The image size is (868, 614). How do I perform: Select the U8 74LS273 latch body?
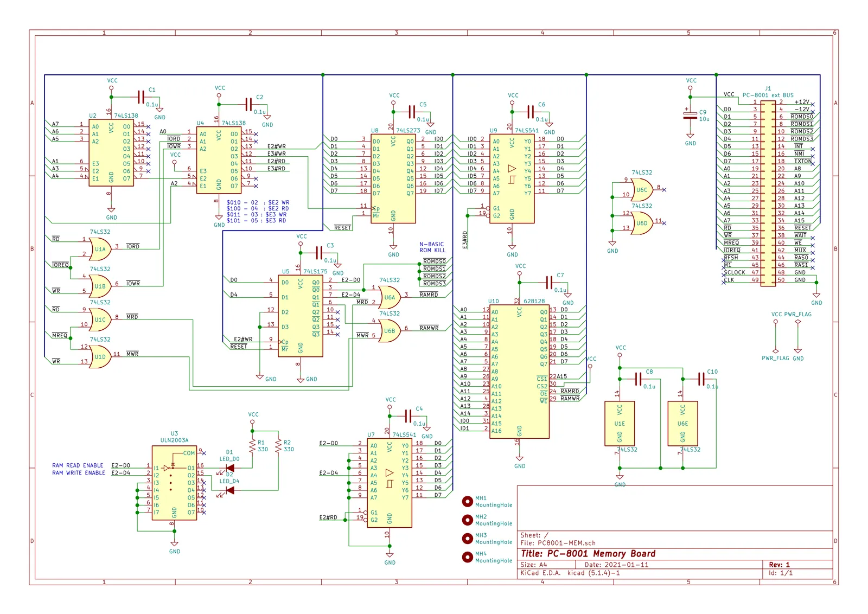point(393,179)
